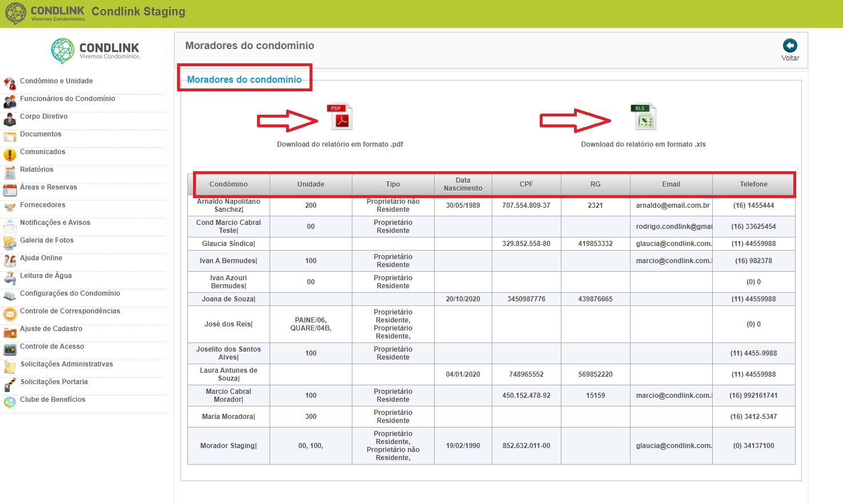
Task: Click the Condômino column header
Action: click(x=228, y=184)
